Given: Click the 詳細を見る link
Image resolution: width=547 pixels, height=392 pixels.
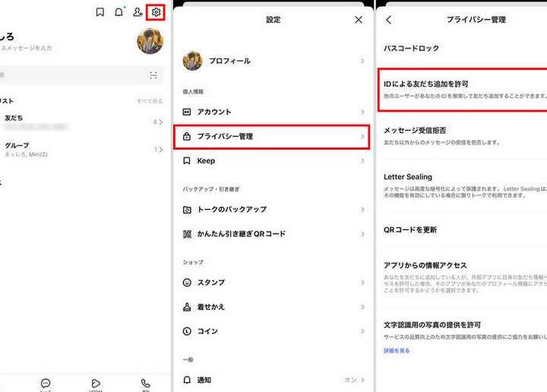Looking at the screenshot, I should (x=396, y=350).
